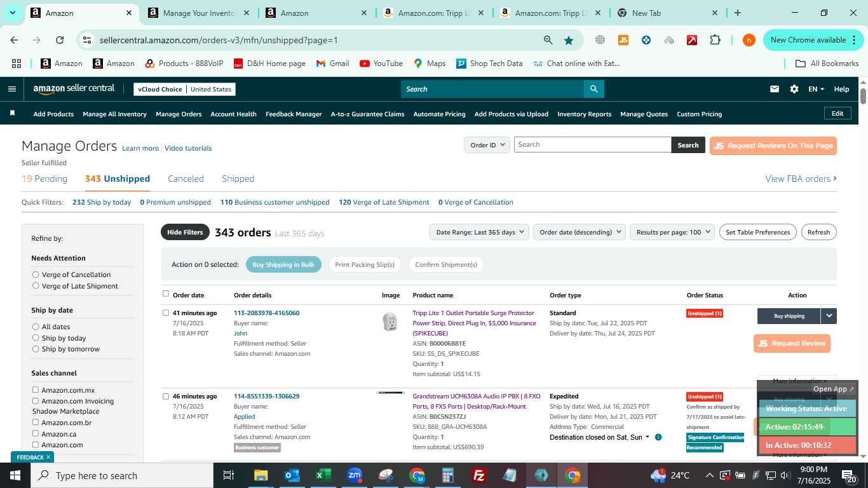Open a new browser tab
The image size is (868, 488).
(x=737, y=13)
